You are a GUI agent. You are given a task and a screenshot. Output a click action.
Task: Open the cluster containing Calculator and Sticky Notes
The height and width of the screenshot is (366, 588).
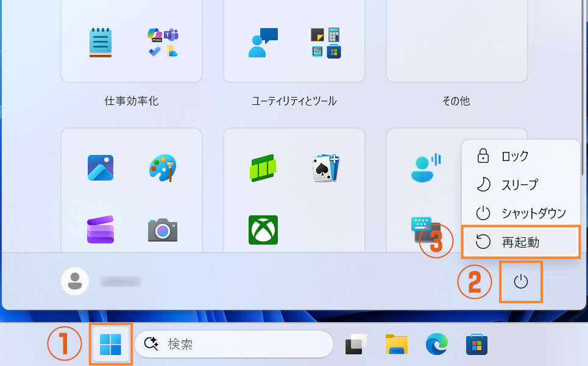click(x=325, y=43)
